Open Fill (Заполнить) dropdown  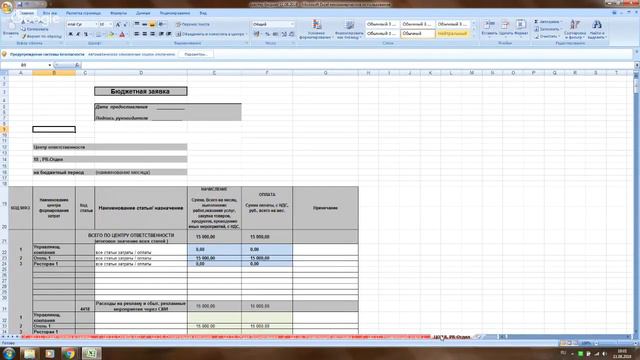point(548,29)
